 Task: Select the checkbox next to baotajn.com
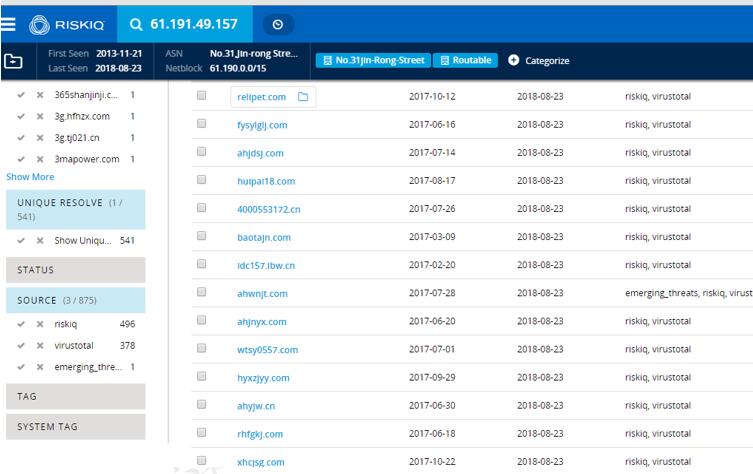[x=202, y=236]
